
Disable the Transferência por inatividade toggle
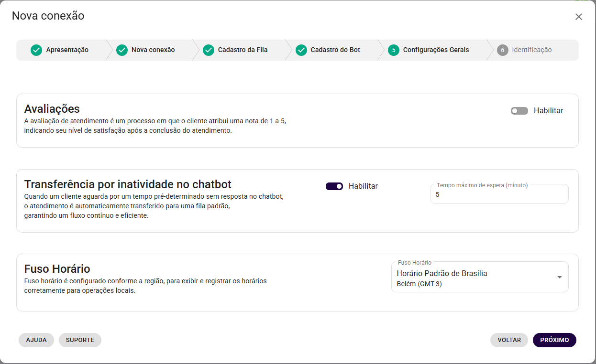pyautogui.click(x=334, y=186)
